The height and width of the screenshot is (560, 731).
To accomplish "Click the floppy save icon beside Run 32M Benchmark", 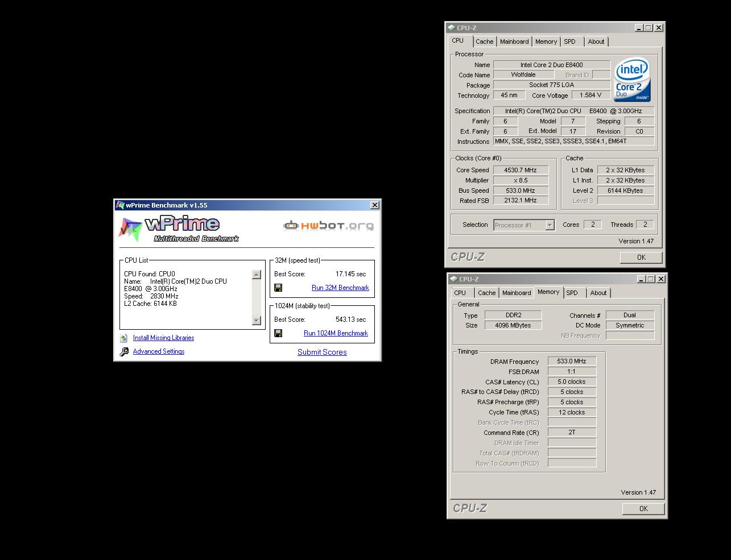I will pyautogui.click(x=278, y=288).
